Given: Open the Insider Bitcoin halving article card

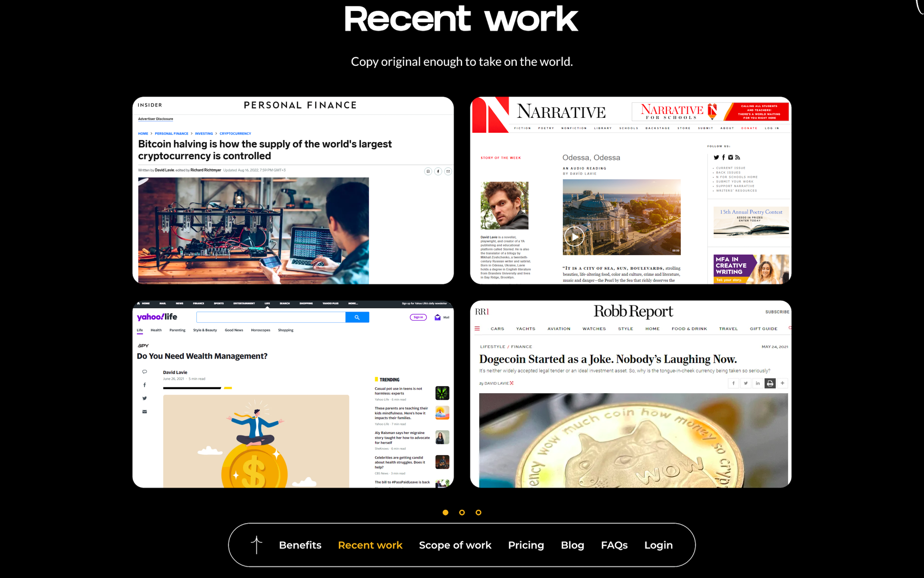Looking at the screenshot, I should click(x=293, y=190).
